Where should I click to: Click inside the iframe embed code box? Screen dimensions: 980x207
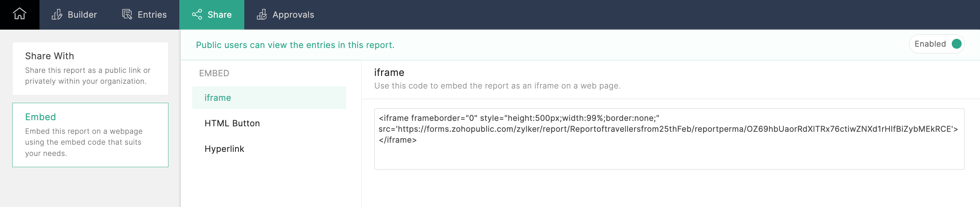point(669,152)
